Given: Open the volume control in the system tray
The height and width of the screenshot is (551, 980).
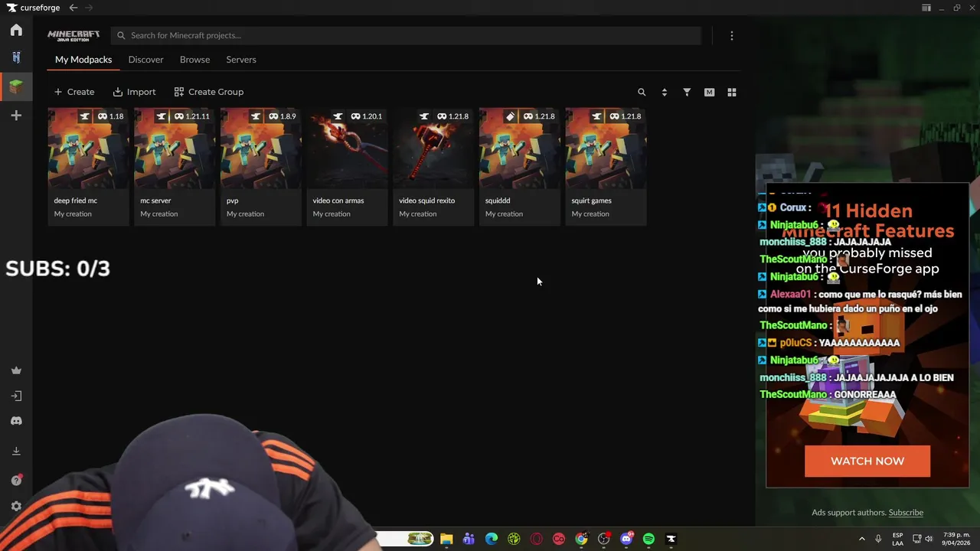Looking at the screenshot, I should point(929,539).
